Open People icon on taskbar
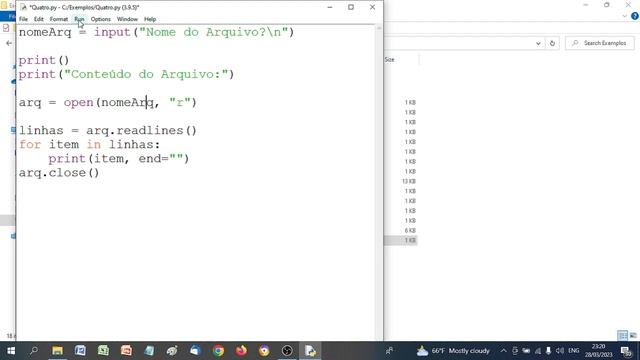Viewport: 640px width, 360px height. [x=389, y=351]
